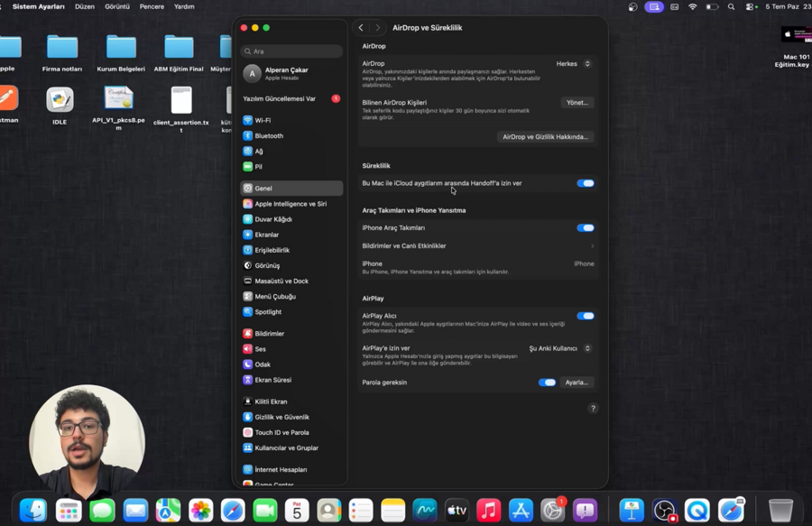Image resolution: width=812 pixels, height=526 pixels.
Task: Toggle Handoff between Mac and iCloud devices
Action: pos(586,183)
